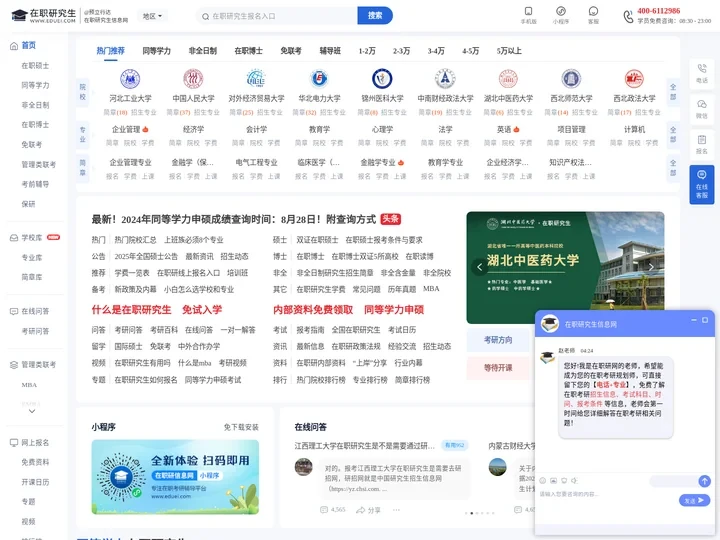Open the 小程序 icon in header

(561, 11)
